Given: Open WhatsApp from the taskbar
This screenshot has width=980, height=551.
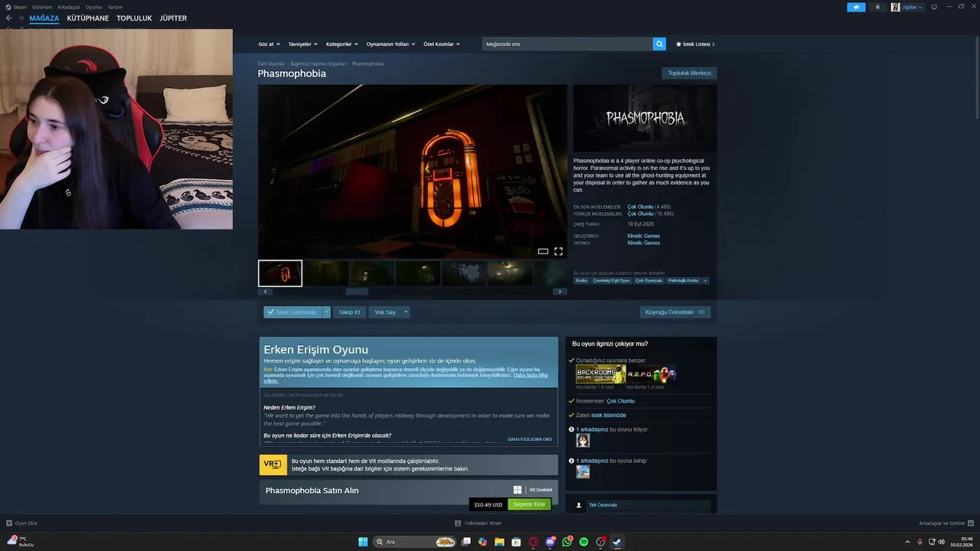Looking at the screenshot, I should point(567,542).
